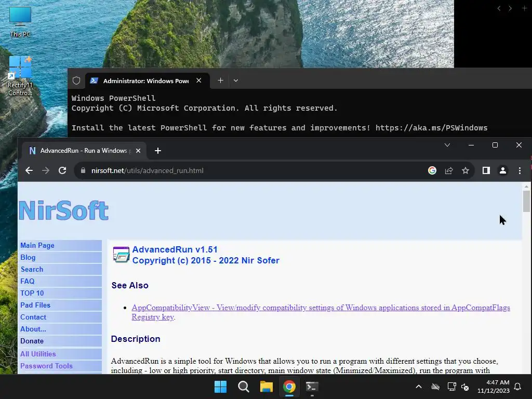Viewport: 532px width, 399px height.
Task: Click the NirSoft logo
Action: (x=64, y=211)
